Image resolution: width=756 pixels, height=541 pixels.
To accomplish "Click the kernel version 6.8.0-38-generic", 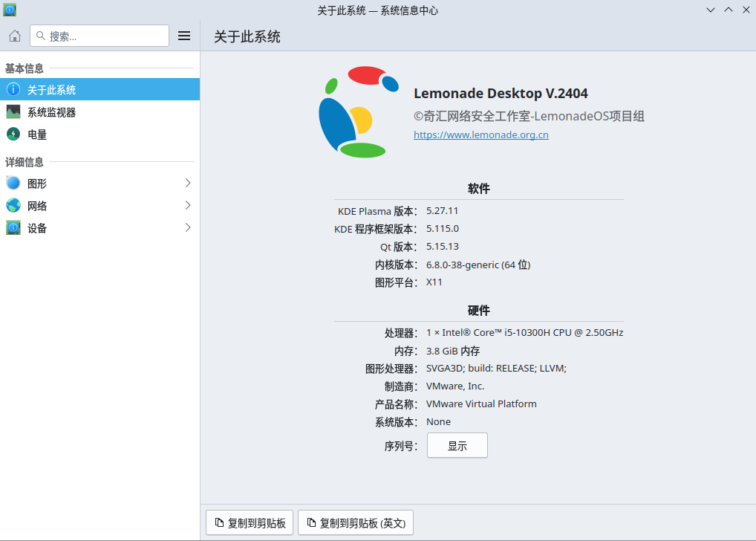I will tap(478, 265).
